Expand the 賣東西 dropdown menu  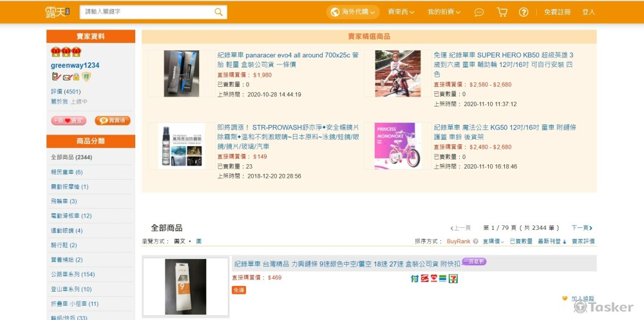pyautogui.click(x=401, y=12)
